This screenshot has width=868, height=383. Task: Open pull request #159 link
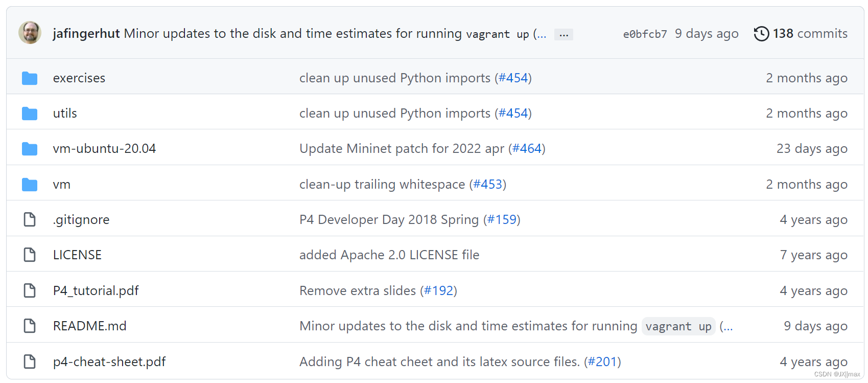click(502, 220)
